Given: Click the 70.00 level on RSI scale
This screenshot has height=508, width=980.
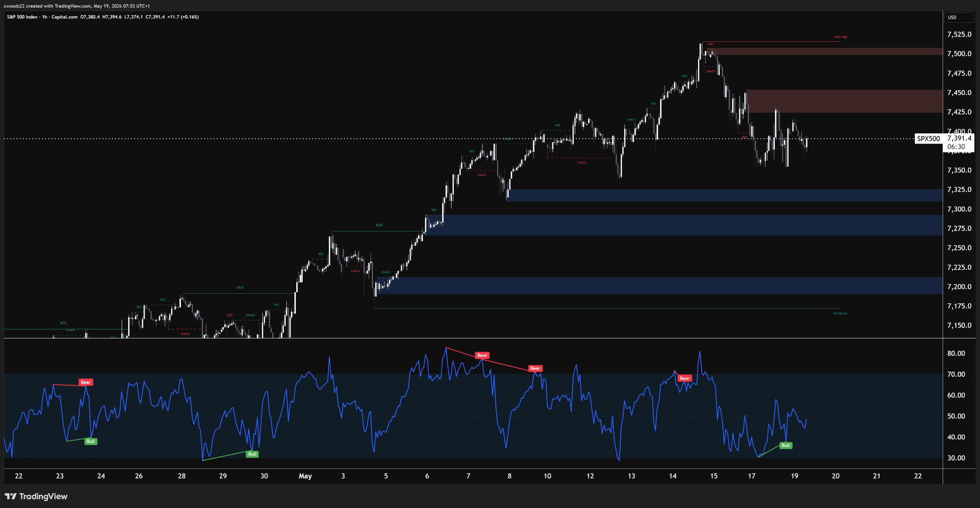Looking at the screenshot, I should click(x=956, y=374).
